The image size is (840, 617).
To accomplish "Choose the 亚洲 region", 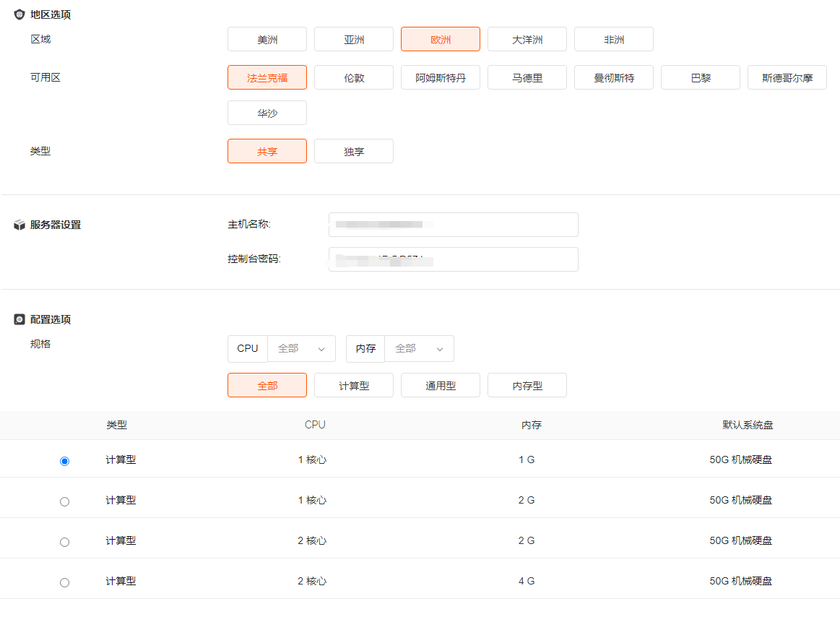I will (354, 40).
